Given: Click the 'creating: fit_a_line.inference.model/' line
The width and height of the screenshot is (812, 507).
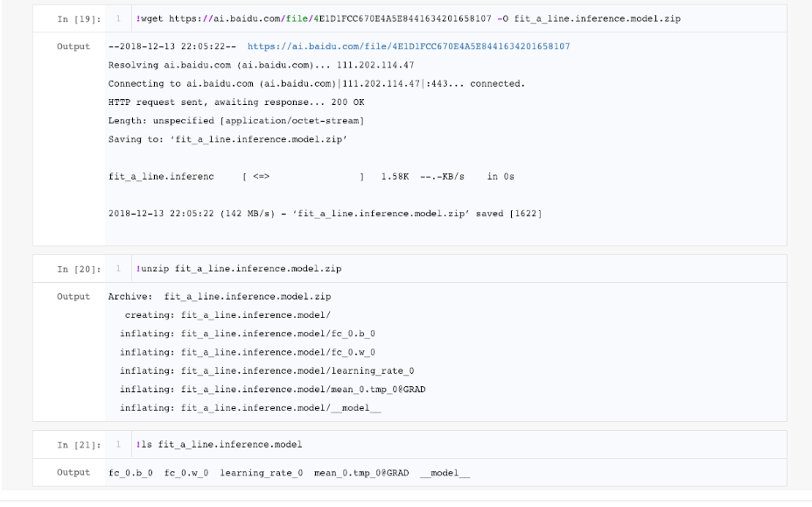Looking at the screenshot, I should point(227,315).
